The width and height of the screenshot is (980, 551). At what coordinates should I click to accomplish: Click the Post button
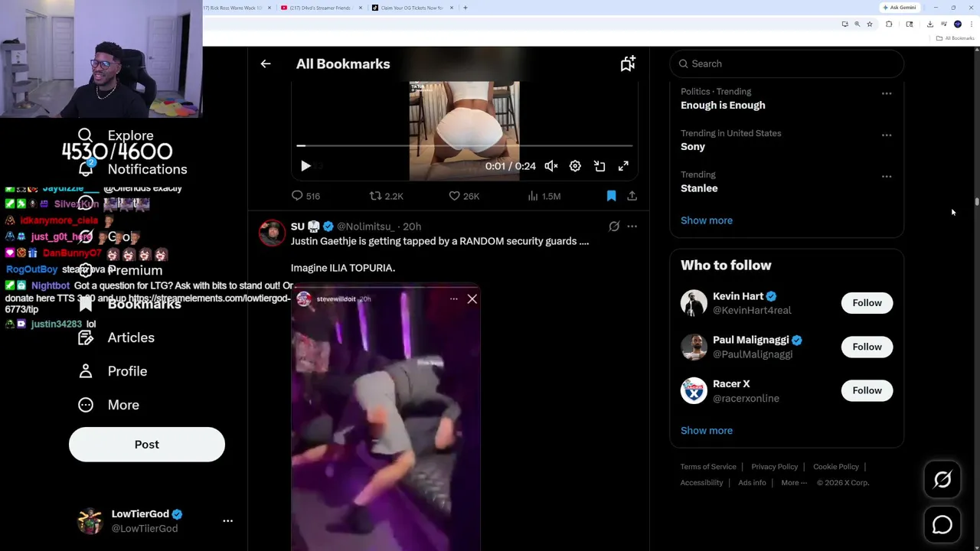click(147, 445)
